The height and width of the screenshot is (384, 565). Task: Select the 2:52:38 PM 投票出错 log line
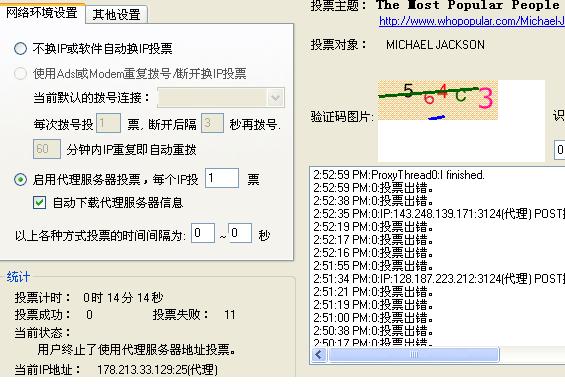373,201
